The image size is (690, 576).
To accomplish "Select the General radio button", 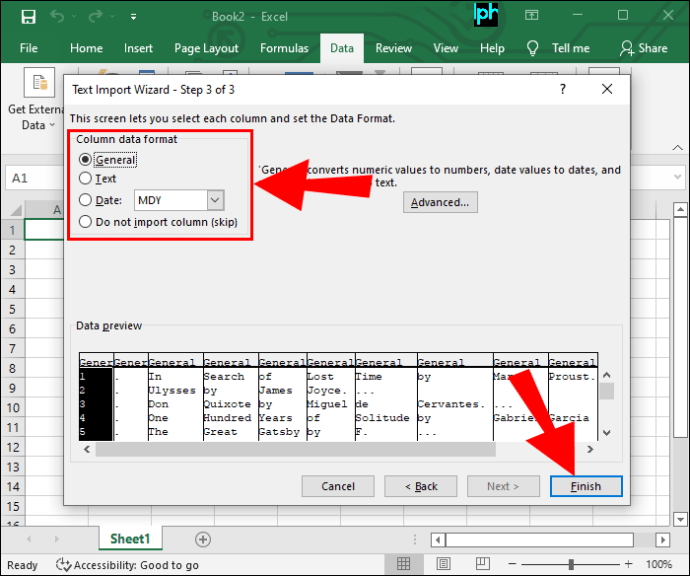I will [x=85, y=159].
